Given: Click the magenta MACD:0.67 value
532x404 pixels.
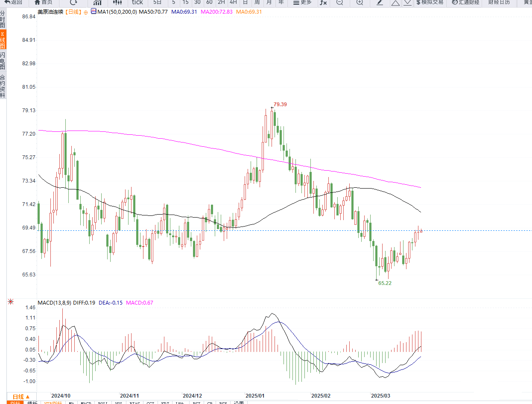Looking at the screenshot, I should click(x=139, y=303).
